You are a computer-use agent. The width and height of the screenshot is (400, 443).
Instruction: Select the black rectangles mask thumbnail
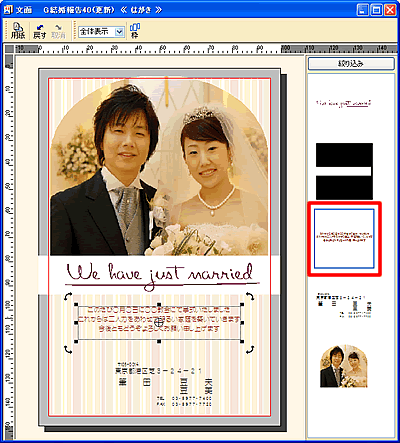pos(344,171)
